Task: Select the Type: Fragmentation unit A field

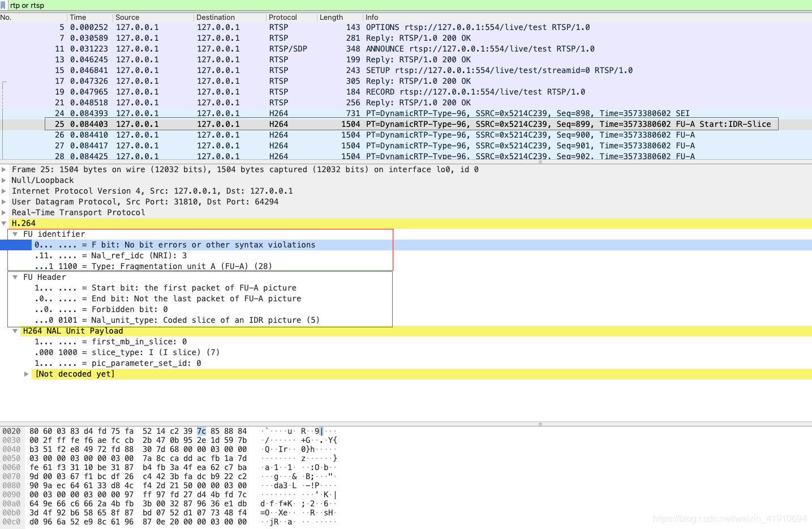Action: 406,266
